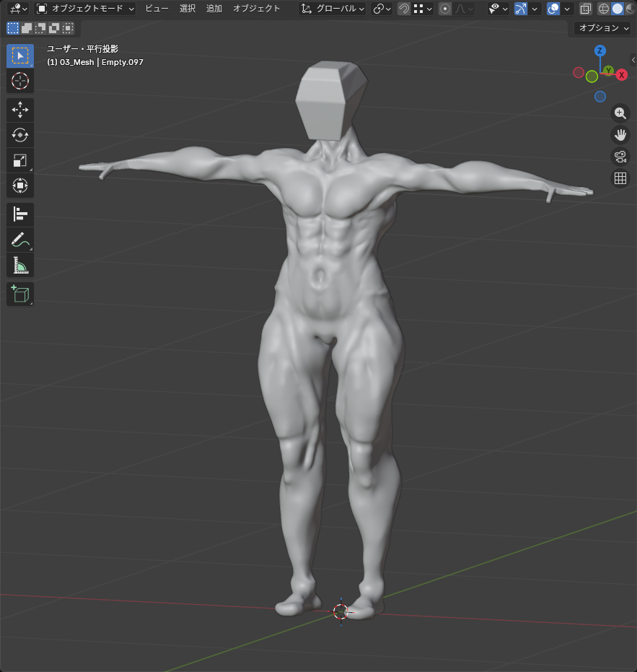637x672 pixels.
Task: Expand the オプション dropdown
Action: (604, 28)
